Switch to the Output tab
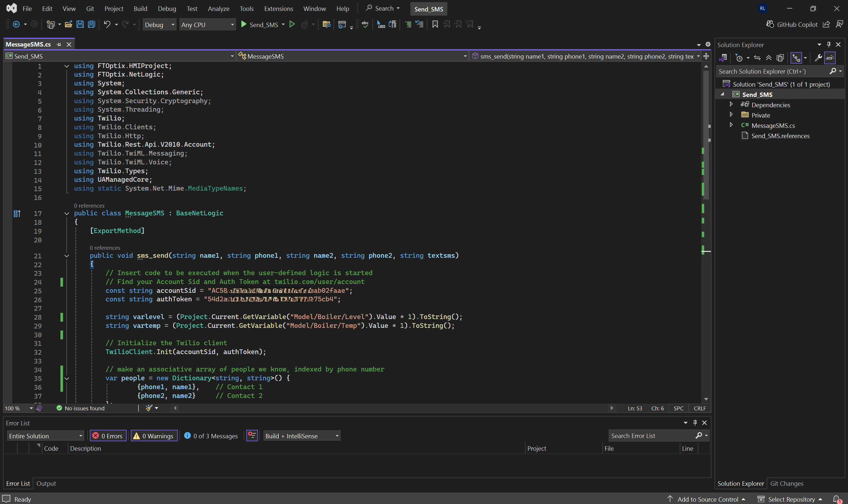 (x=46, y=483)
